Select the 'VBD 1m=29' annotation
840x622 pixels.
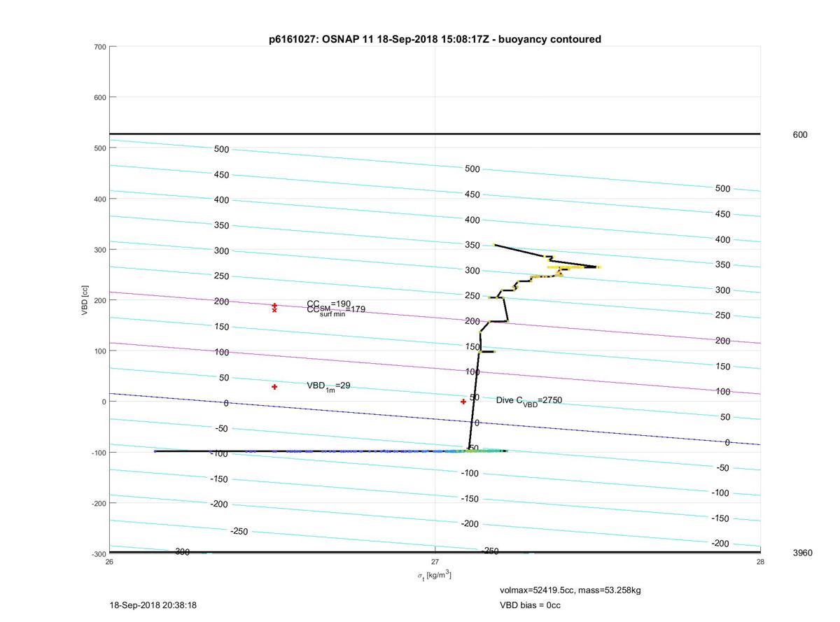pos(328,386)
